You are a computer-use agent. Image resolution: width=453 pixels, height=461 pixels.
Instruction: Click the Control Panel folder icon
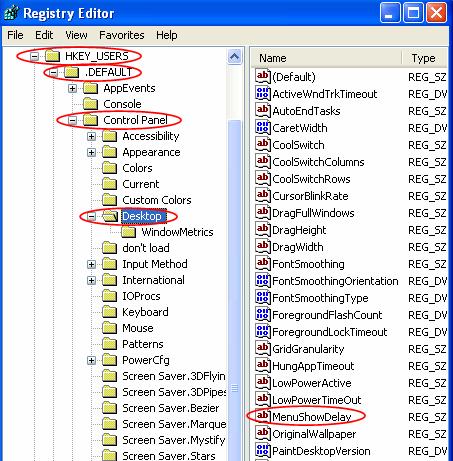tap(90, 120)
